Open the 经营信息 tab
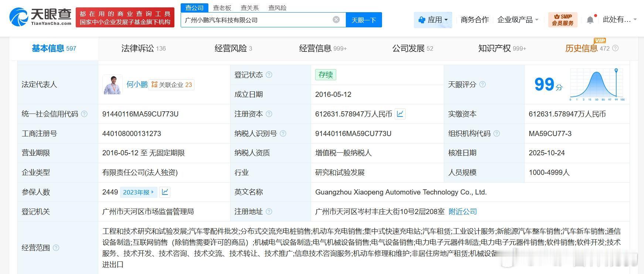Viewport: 644px width, 274px height. click(x=323, y=48)
